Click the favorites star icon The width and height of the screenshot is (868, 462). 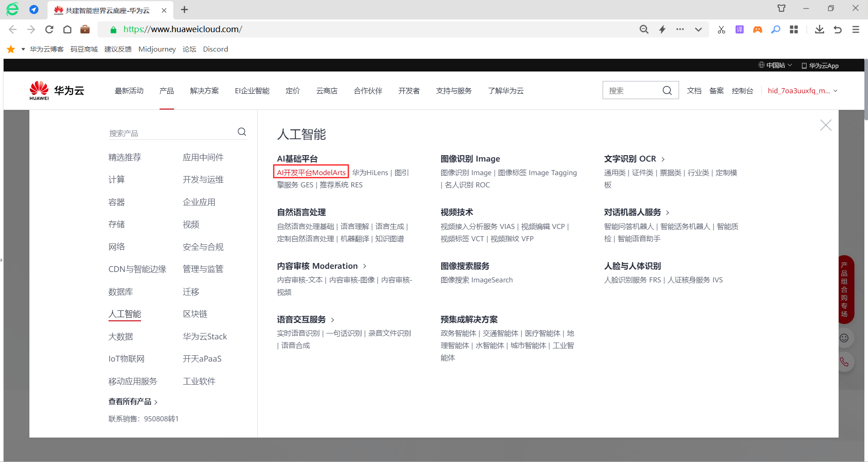click(11, 49)
